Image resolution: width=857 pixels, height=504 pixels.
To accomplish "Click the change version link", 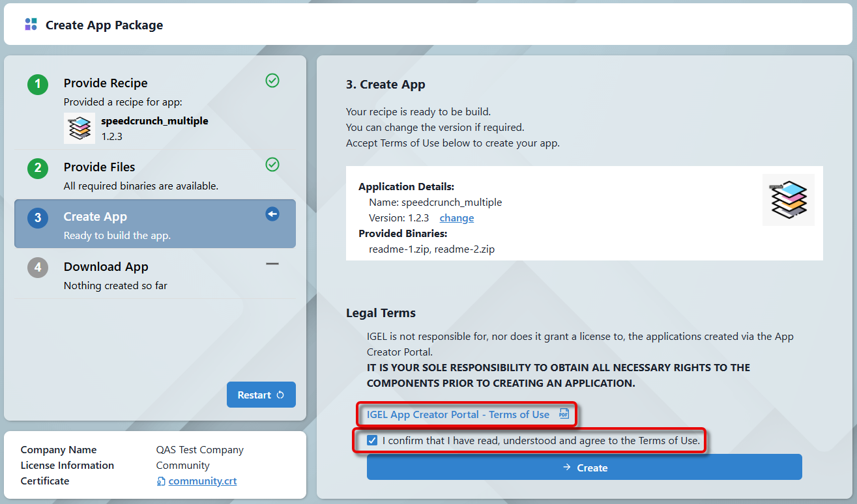I will [456, 218].
